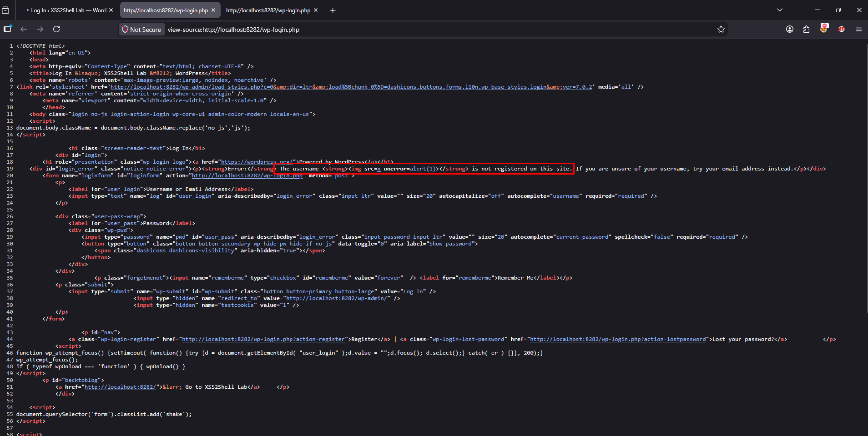This screenshot has height=436, width=868.
Task: Restore down the browser window
Action: click(x=838, y=10)
